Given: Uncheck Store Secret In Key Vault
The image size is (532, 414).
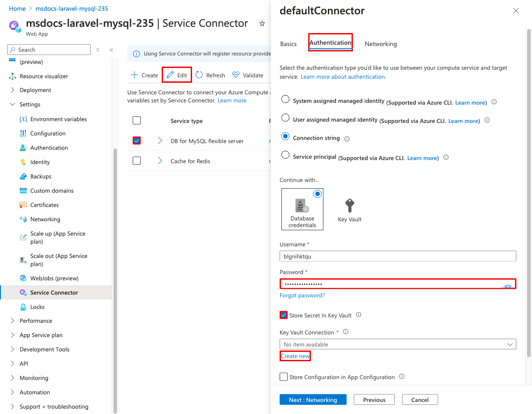Looking at the screenshot, I should coord(284,315).
